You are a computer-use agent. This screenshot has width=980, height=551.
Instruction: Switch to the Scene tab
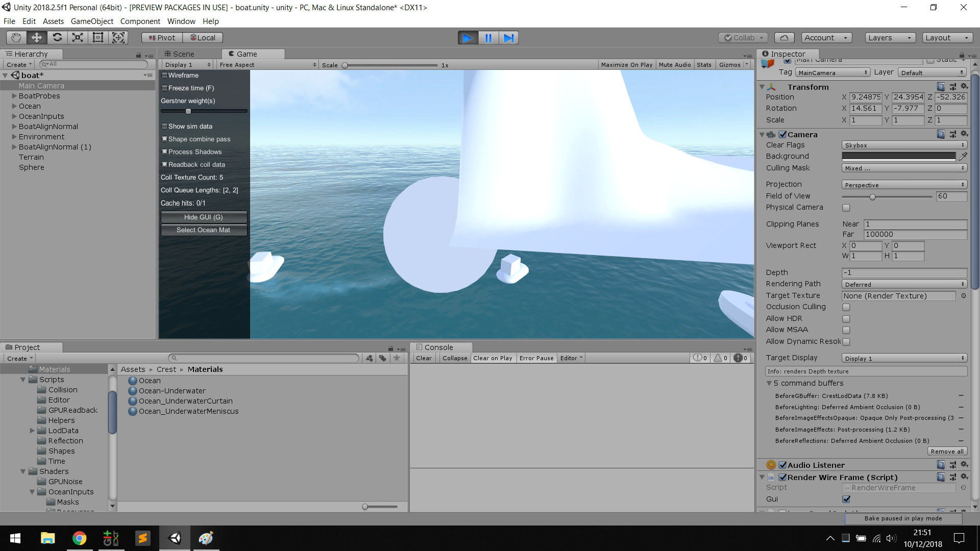tap(182, 54)
